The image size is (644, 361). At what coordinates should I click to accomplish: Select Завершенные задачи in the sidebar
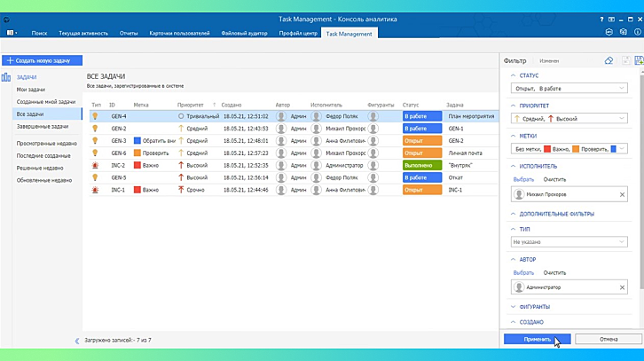pos(43,127)
